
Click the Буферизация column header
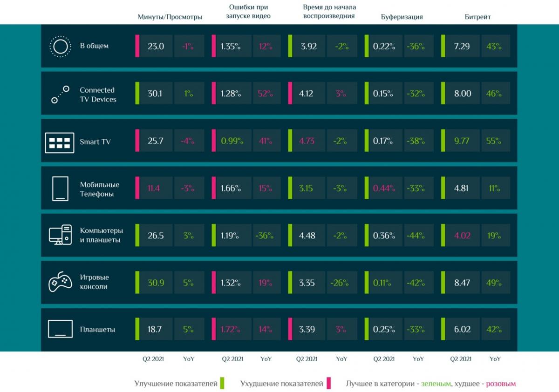point(402,17)
